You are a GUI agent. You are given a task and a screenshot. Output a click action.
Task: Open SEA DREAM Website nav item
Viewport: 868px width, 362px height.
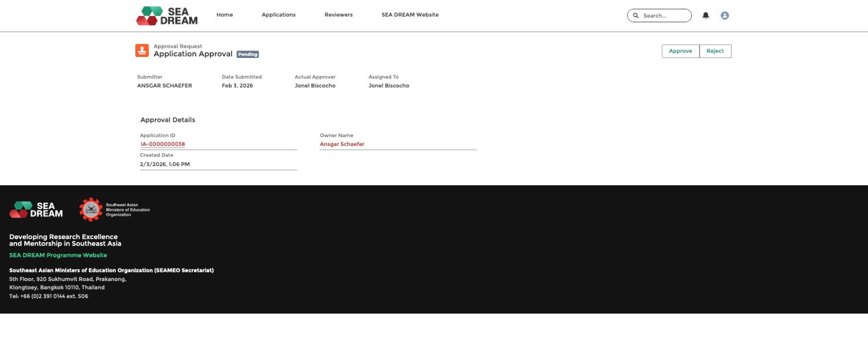410,15
